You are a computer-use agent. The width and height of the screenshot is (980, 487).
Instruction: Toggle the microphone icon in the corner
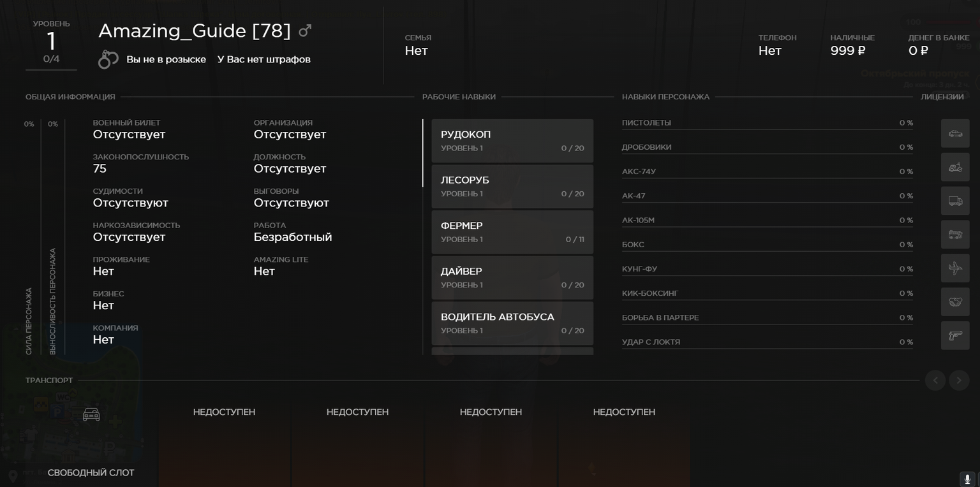coord(967,479)
